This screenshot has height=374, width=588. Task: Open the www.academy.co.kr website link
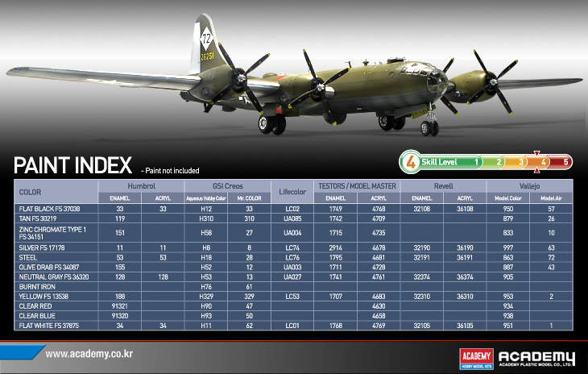[89, 354]
